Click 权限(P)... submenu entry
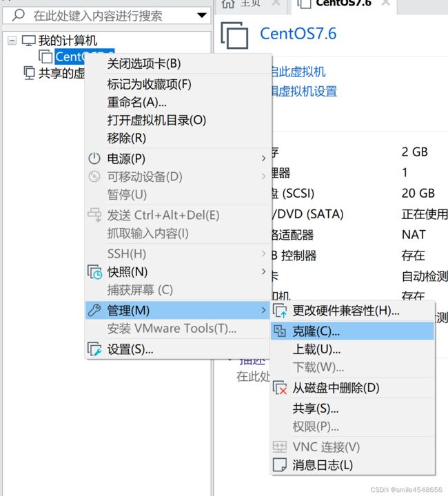Screen dimensions: 448x496 [x=352, y=426]
